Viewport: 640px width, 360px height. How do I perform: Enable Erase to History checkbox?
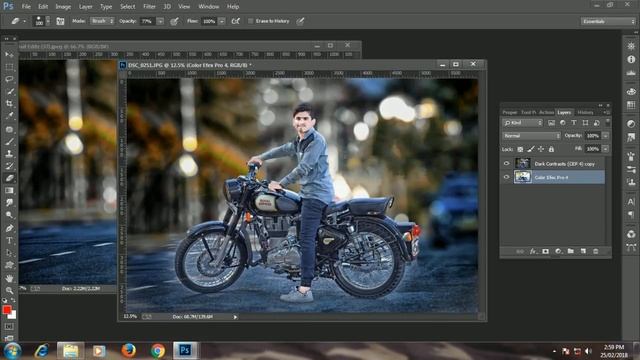click(x=251, y=21)
